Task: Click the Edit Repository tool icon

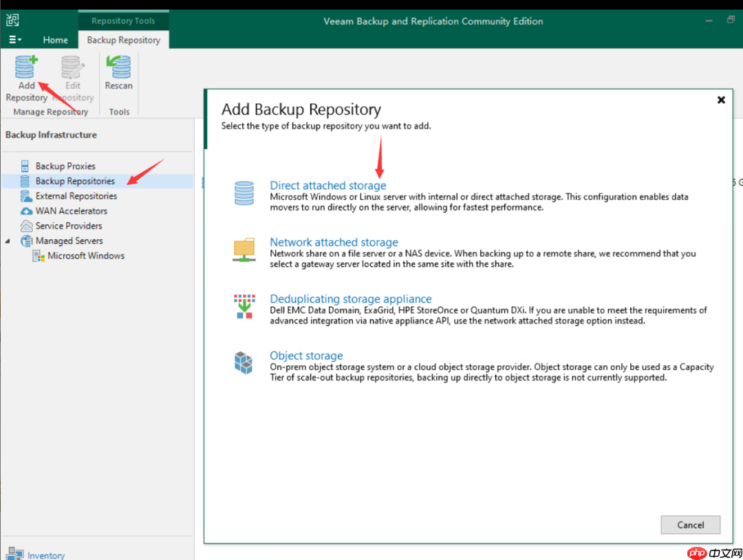Action: (x=72, y=67)
